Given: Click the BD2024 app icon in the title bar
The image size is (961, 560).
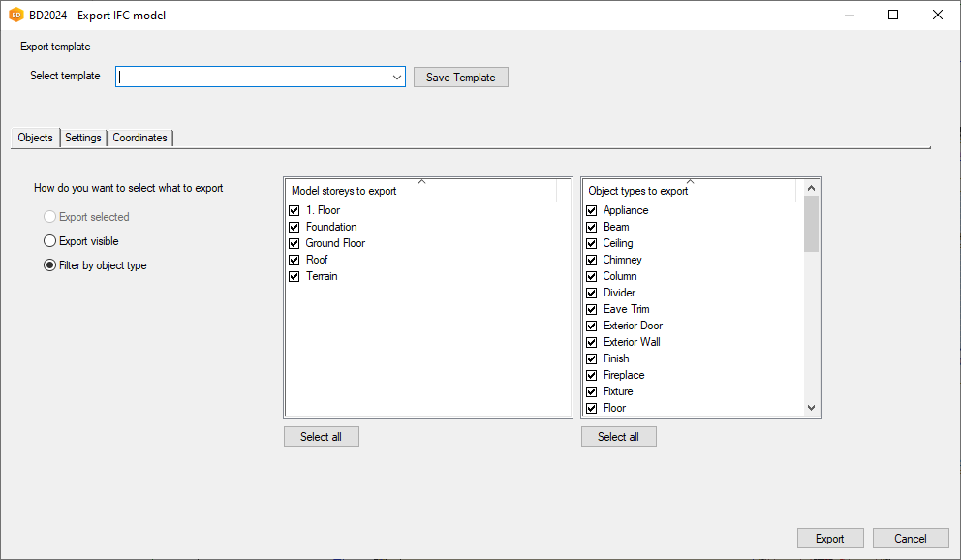Looking at the screenshot, I should pyautogui.click(x=14, y=15).
